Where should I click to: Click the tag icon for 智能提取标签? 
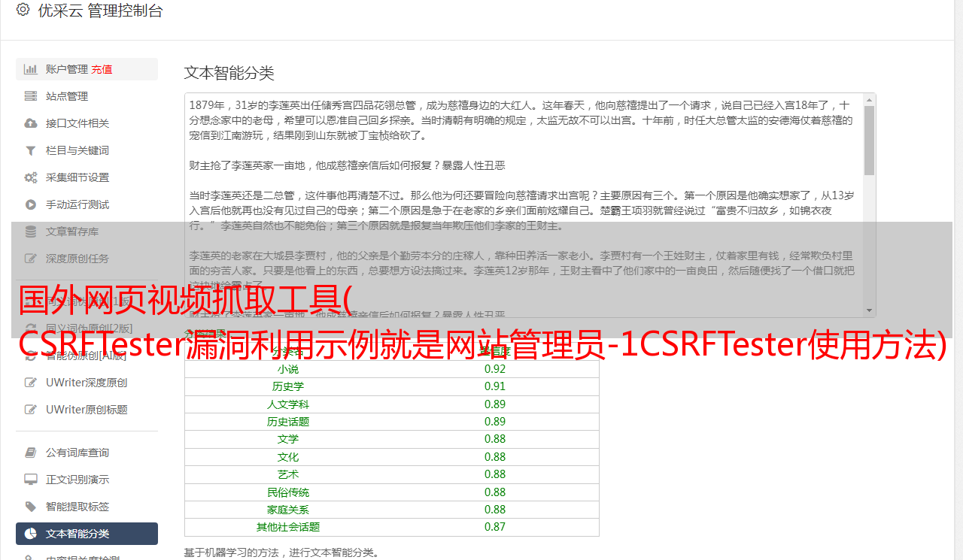[31, 507]
